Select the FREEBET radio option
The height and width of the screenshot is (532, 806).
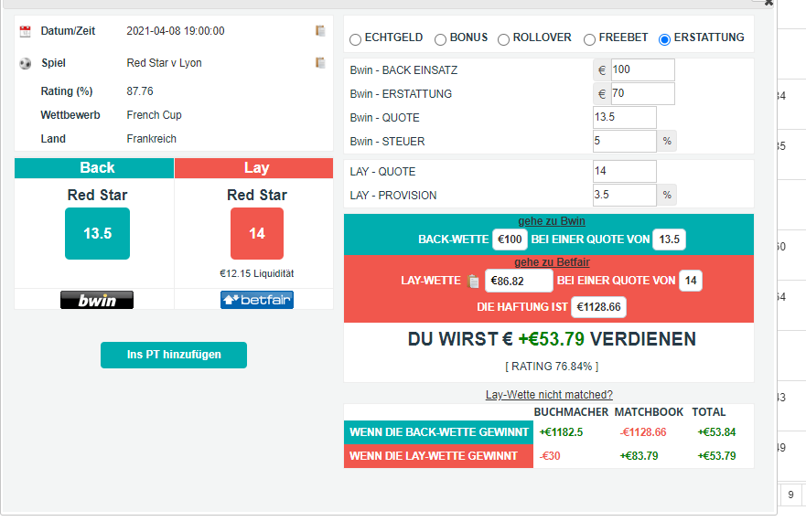[589, 39]
